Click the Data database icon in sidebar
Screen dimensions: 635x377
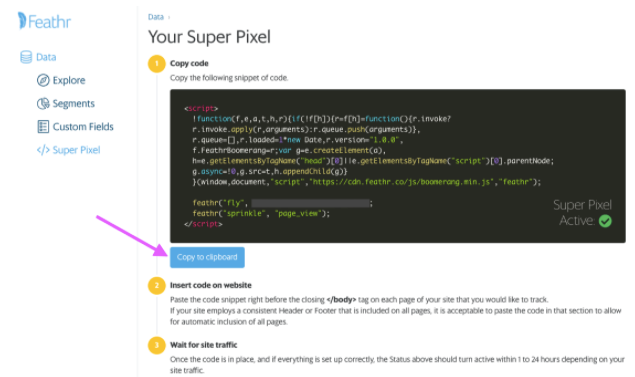click(x=26, y=57)
